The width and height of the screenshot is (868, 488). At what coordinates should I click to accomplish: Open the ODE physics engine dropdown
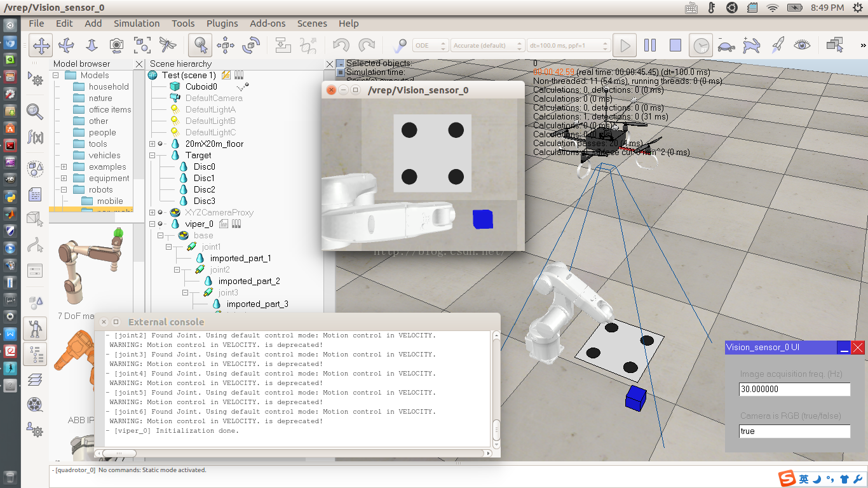tap(430, 46)
